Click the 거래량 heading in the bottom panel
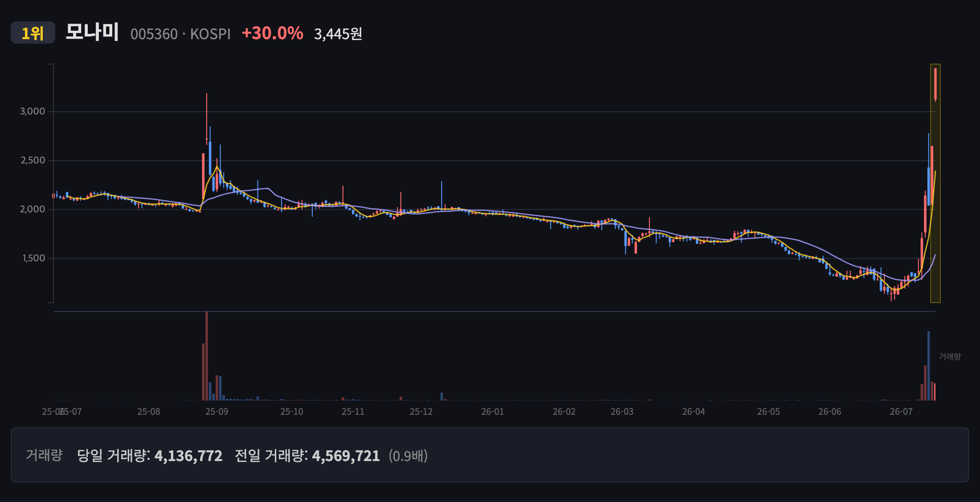The height and width of the screenshot is (502, 980). 44,455
